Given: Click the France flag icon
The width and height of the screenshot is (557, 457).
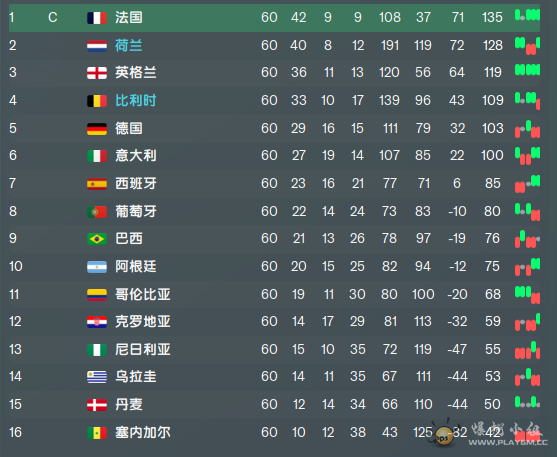Looking at the screenshot, I should click(x=97, y=18).
